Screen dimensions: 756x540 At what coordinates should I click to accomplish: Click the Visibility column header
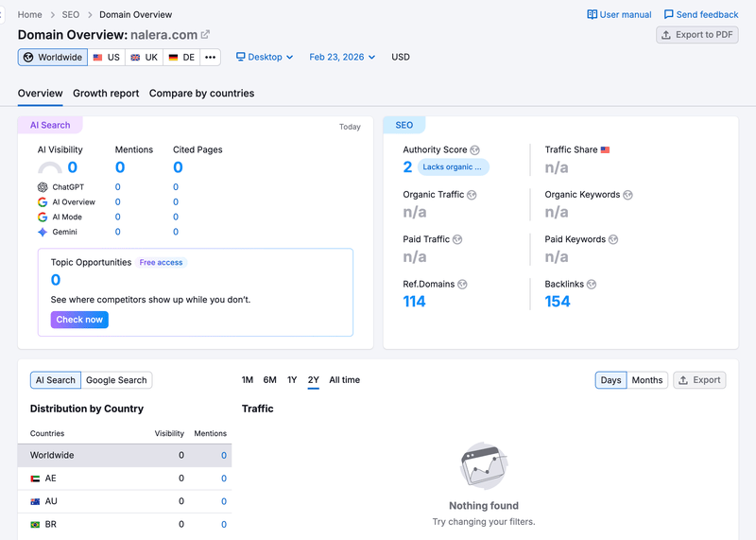tap(169, 433)
